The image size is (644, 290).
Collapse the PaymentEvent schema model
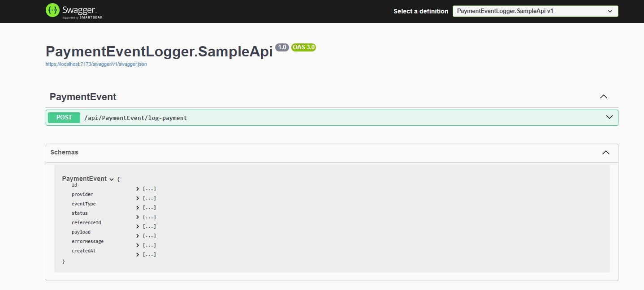pos(111,178)
